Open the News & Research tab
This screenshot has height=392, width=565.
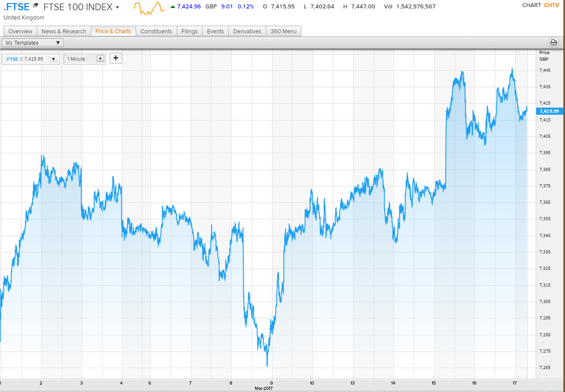tap(64, 31)
